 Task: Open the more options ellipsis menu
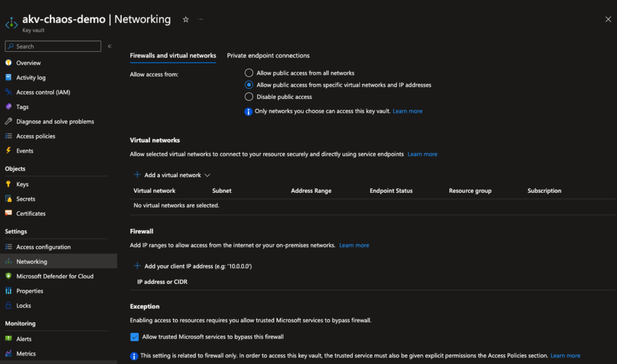(201, 19)
